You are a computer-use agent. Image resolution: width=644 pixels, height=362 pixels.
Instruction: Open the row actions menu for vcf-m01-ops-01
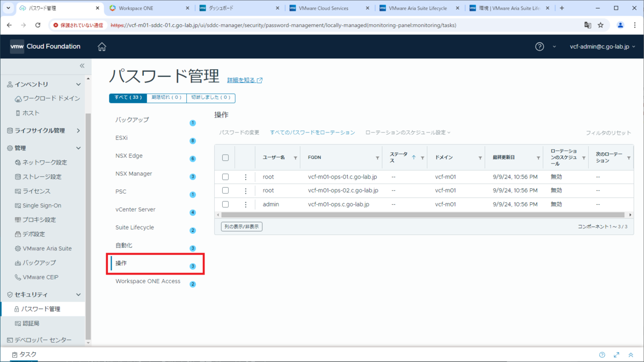click(x=246, y=176)
